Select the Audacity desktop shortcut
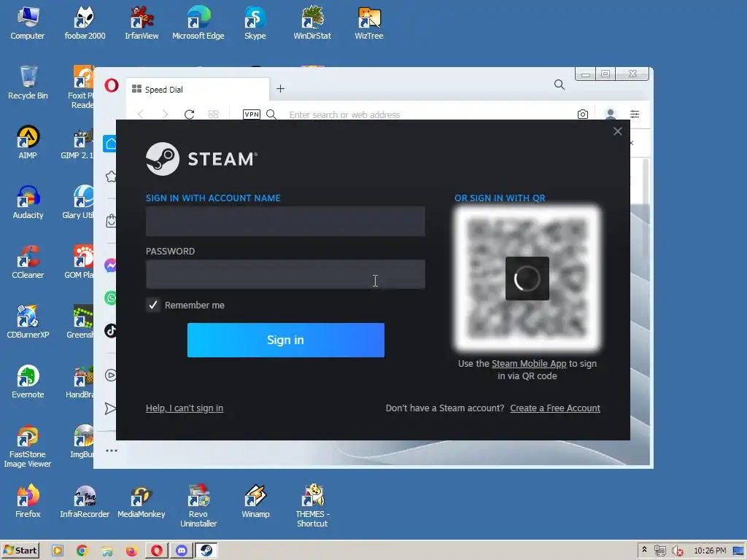 point(28,203)
